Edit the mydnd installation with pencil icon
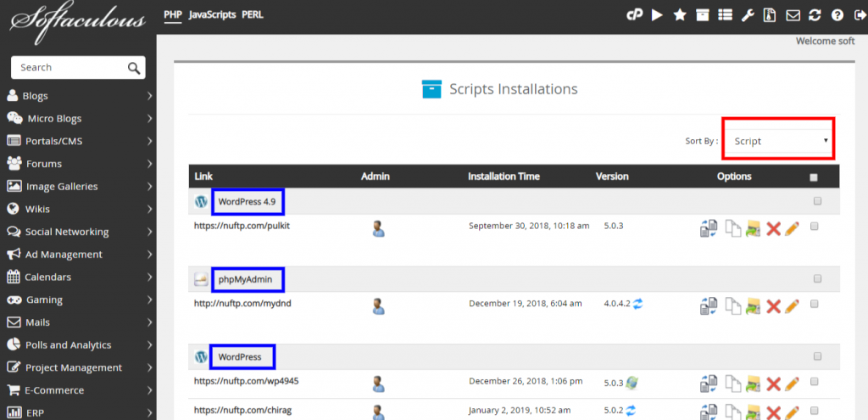Viewport: 868px width, 420px height. point(793,305)
